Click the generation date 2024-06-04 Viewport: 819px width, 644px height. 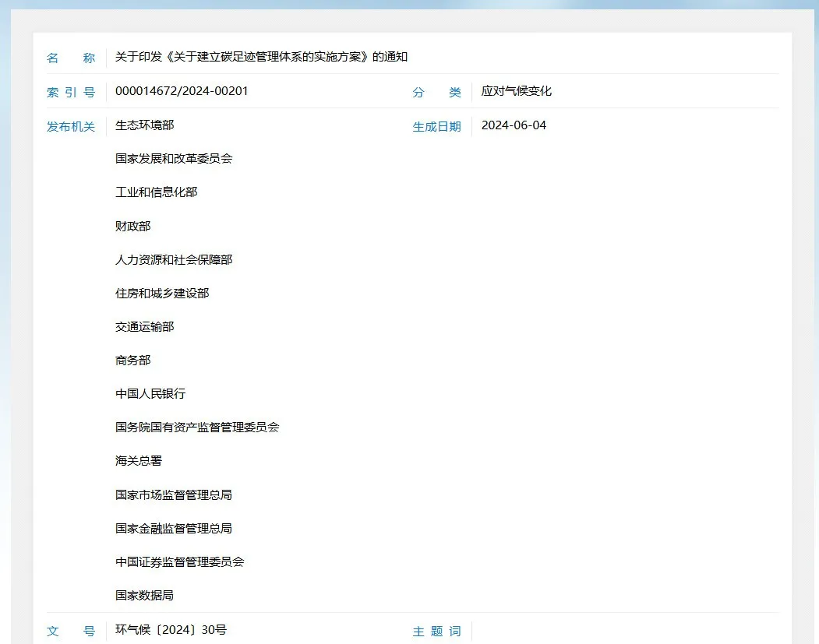pyautogui.click(x=514, y=125)
